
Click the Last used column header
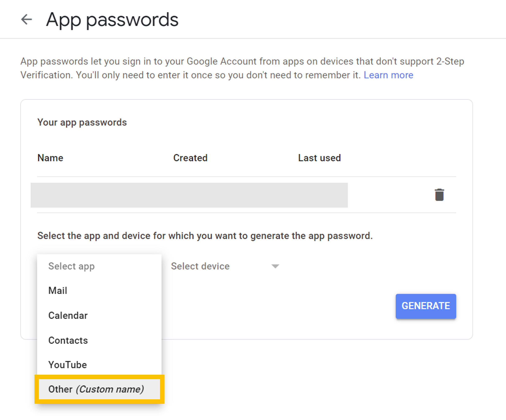click(319, 158)
